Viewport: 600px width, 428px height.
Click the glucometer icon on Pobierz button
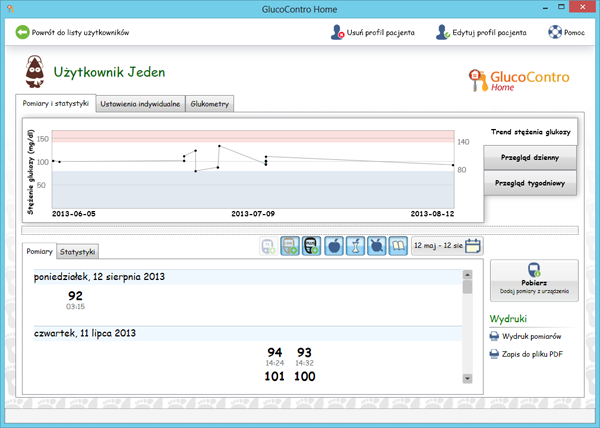tap(534, 270)
